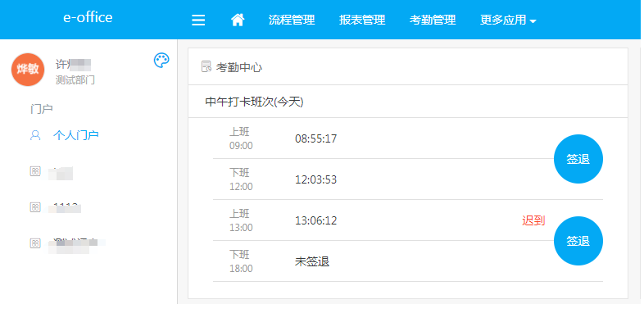Open the 考勤管理 menu
644x313 pixels.
tap(433, 20)
